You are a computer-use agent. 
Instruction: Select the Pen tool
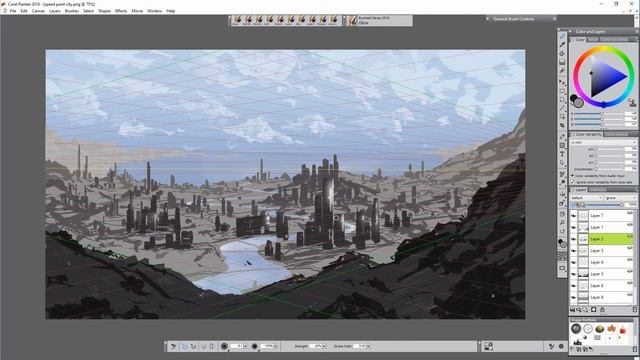click(x=562, y=137)
